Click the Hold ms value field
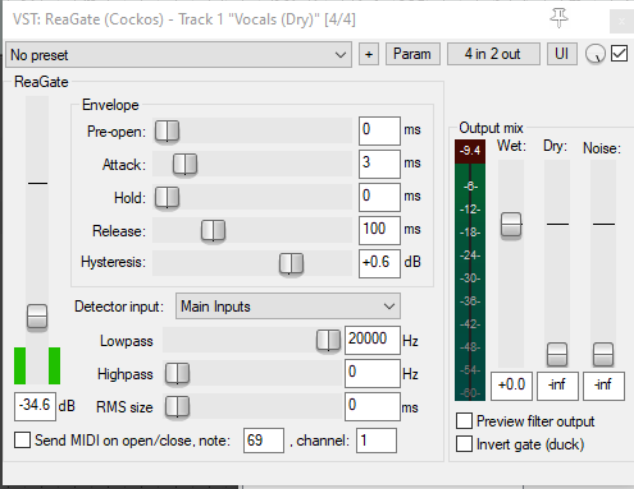 coord(379,197)
